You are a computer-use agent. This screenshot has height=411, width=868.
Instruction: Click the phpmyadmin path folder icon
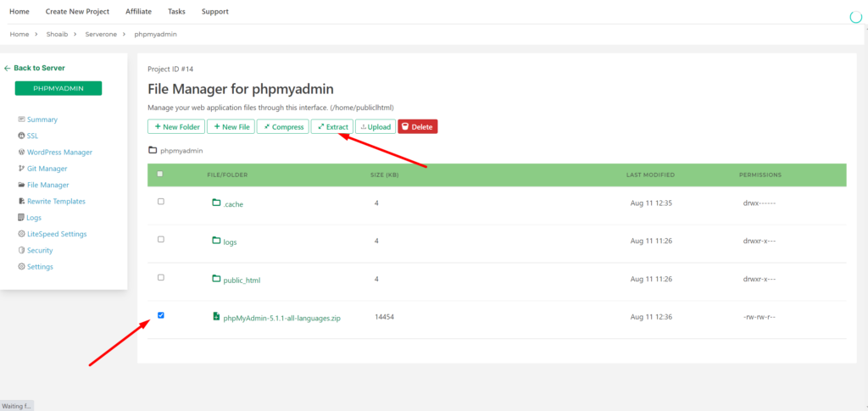(x=153, y=150)
